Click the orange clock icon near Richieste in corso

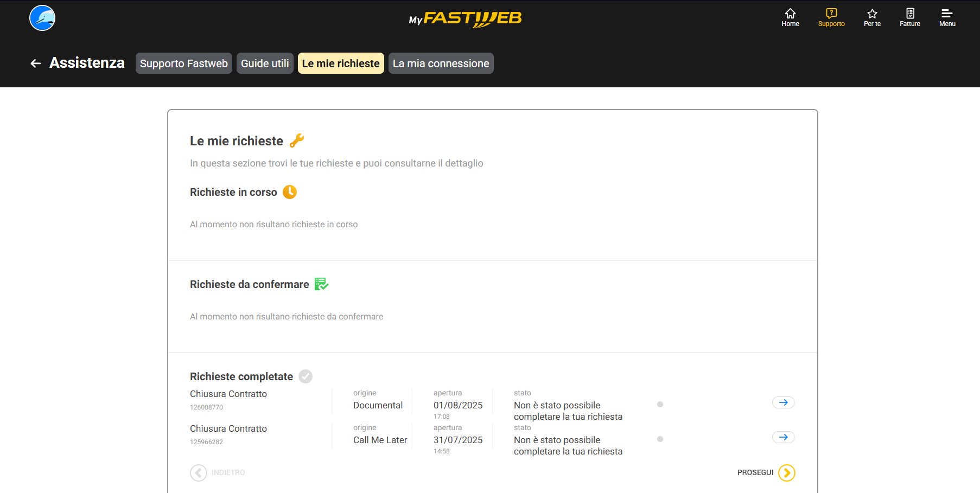click(290, 192)
